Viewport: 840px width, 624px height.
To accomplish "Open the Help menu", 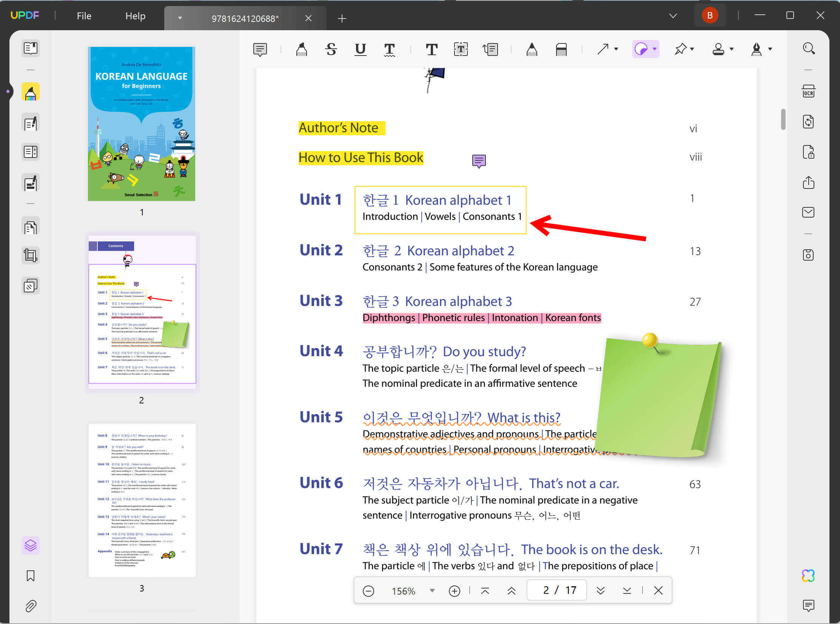I will (x=135, y=15).
